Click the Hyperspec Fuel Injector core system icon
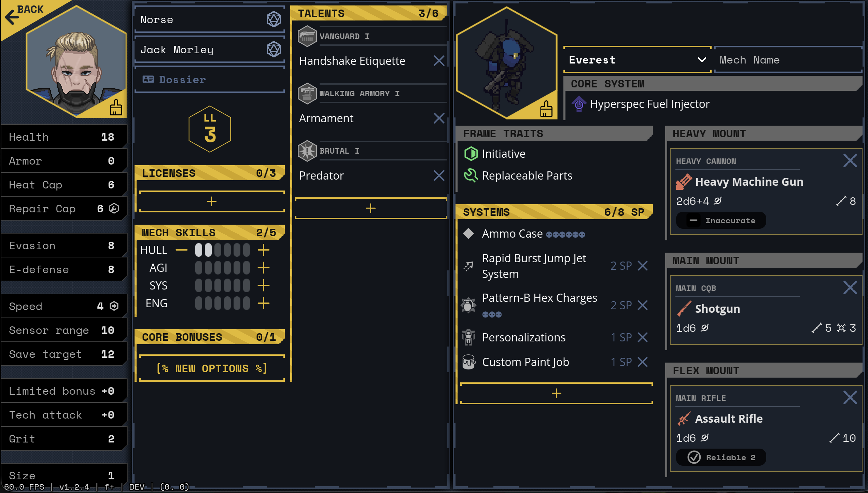868x493 pixels. tap(579, 104)
